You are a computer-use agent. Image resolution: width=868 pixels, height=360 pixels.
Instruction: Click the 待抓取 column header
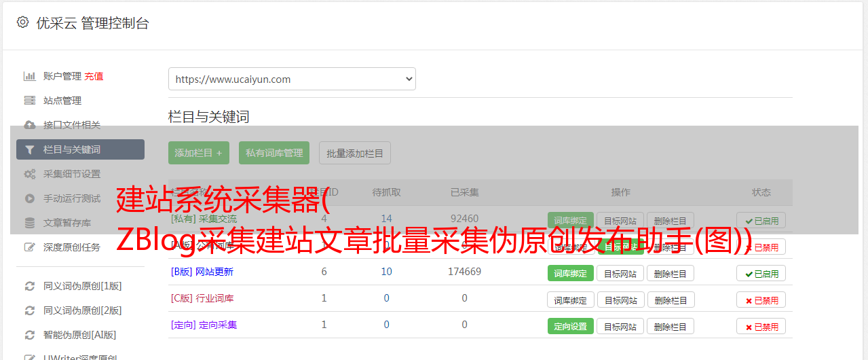(x=386, y=192)
